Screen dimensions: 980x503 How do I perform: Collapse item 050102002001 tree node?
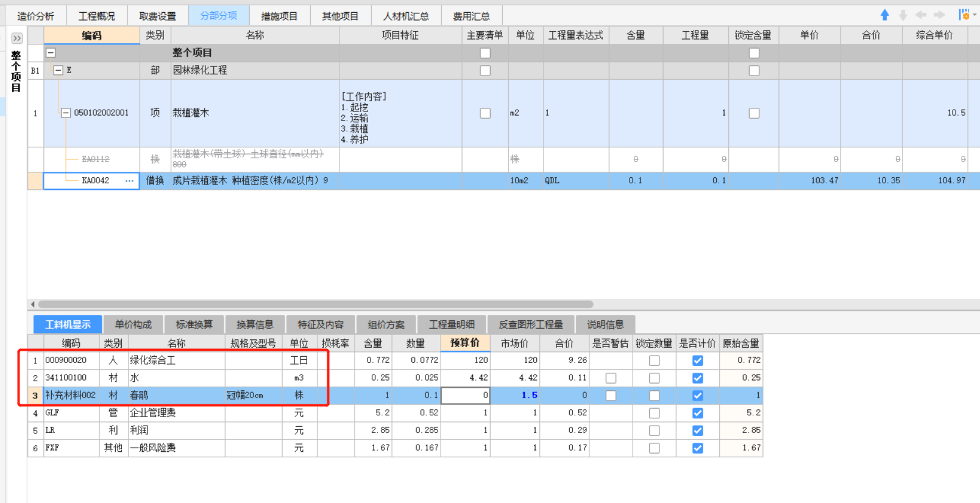click(66, 113)
